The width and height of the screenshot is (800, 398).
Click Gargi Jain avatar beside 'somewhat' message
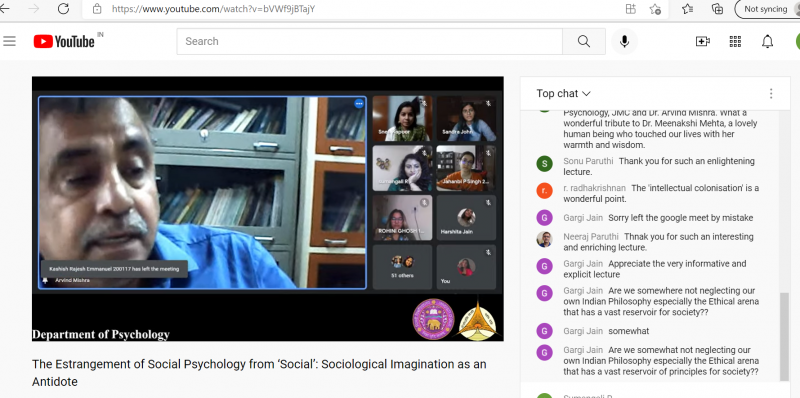[x=544, y=331]
